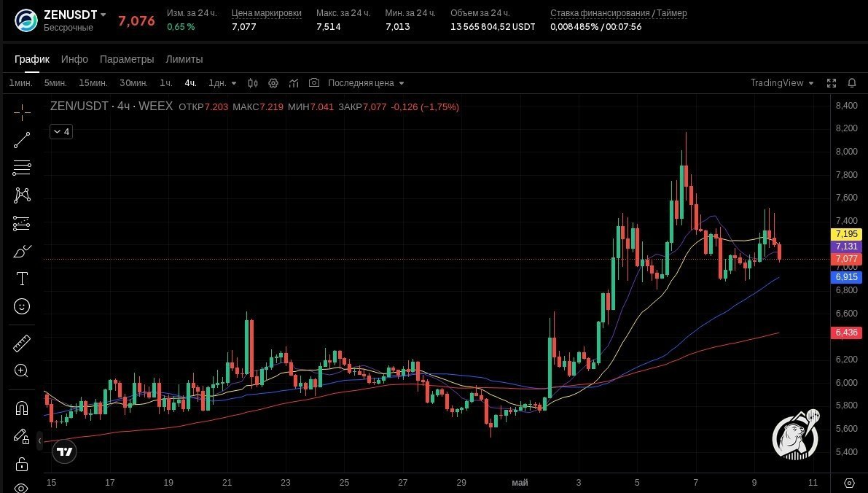Open the Последняя цена price source dropdown
868x493 pixels.
[366, 83]
